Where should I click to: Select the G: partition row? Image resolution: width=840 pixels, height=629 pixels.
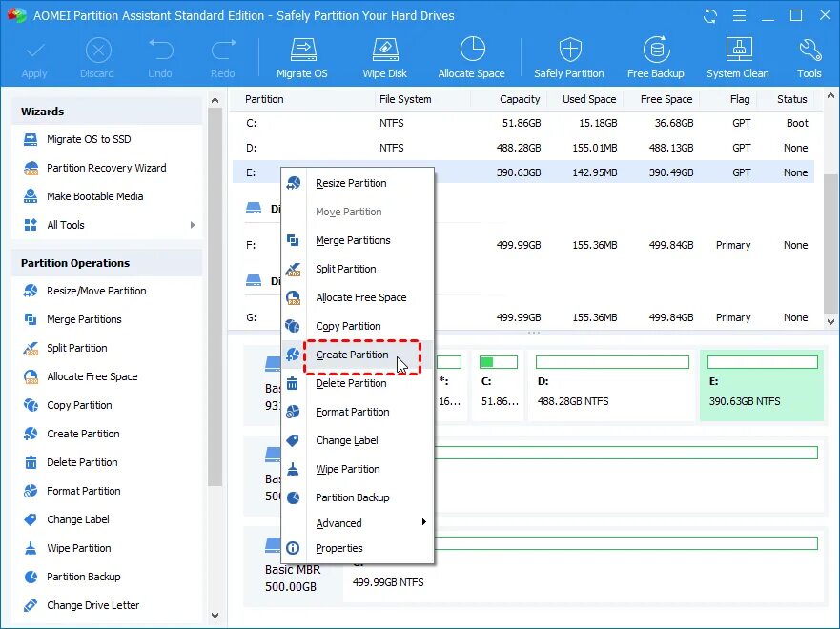tap(523, 317)
